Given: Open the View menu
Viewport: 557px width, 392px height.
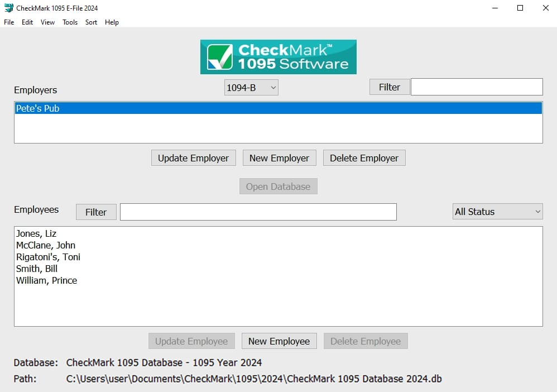Looking at the screenshot, I should 47,22.
